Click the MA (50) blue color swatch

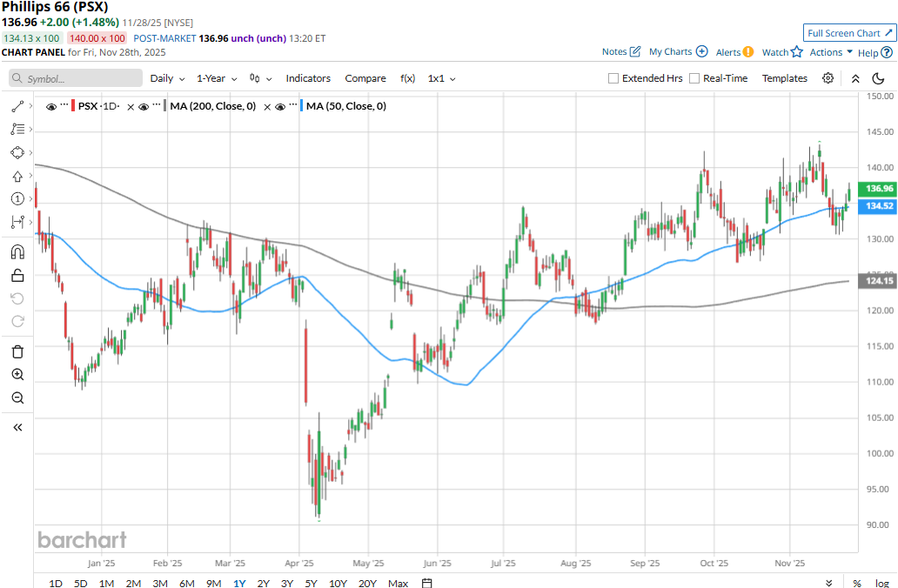(301, 106)
